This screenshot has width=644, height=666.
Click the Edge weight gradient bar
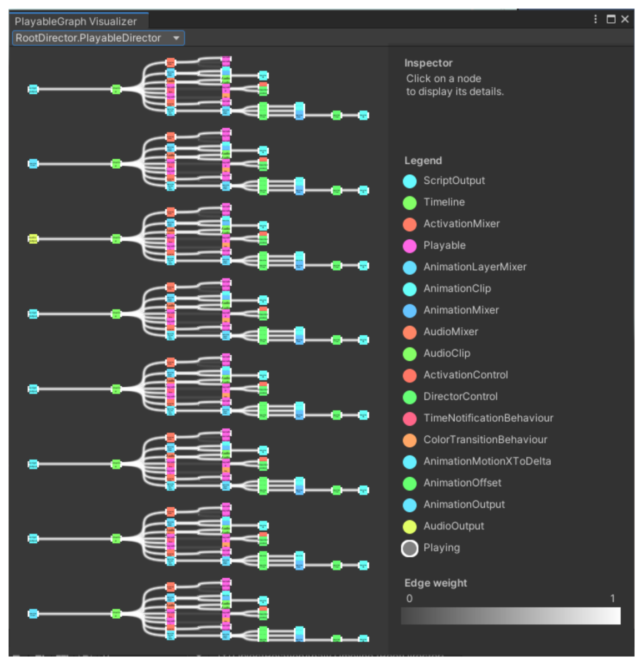point(510,615)
